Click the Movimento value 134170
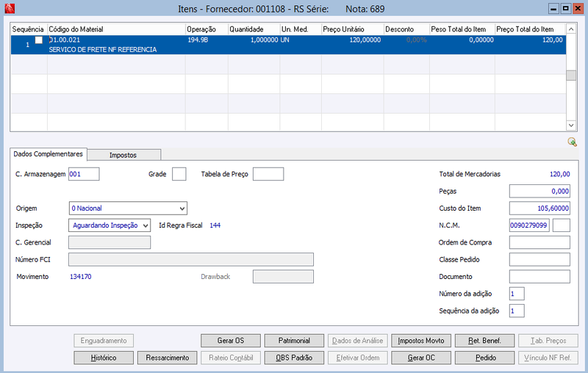 click(81, 277)
